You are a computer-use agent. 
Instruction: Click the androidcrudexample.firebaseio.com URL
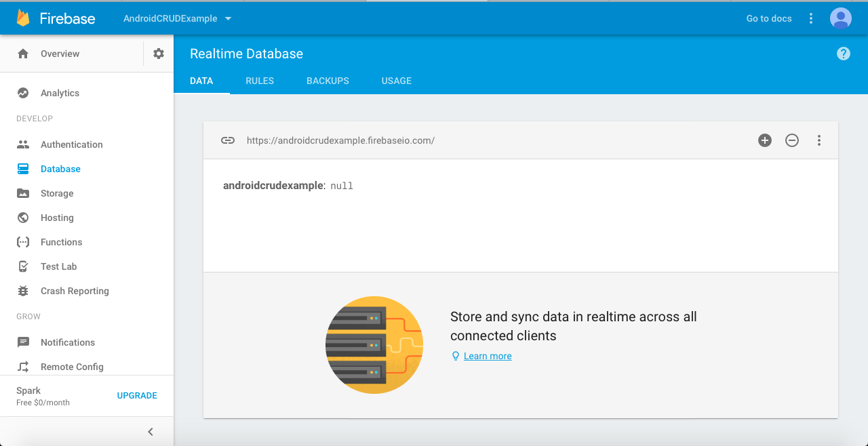coord(340,140)
